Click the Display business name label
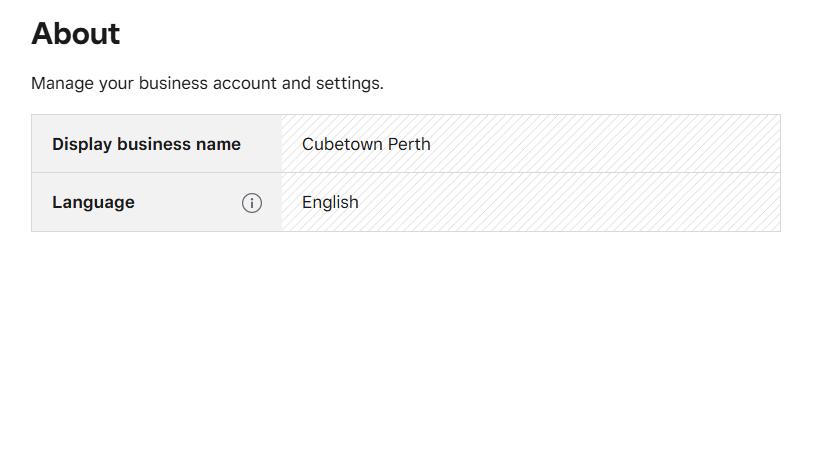This screenshot has height=458, width=838. [x=146, y=144]
